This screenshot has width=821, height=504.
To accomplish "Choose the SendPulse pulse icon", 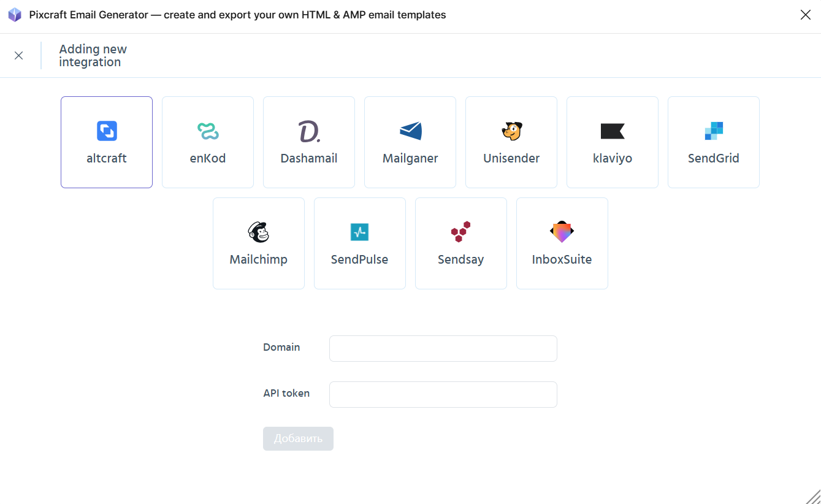I will click(x=360, y=232).
